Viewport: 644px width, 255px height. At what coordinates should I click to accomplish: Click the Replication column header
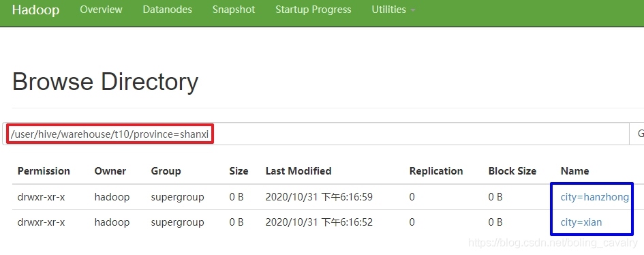pyautogui.click(x=436, y=171)
